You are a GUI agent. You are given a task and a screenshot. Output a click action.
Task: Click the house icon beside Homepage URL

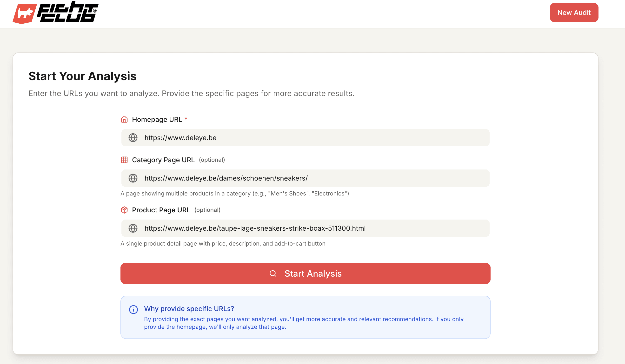124,119
